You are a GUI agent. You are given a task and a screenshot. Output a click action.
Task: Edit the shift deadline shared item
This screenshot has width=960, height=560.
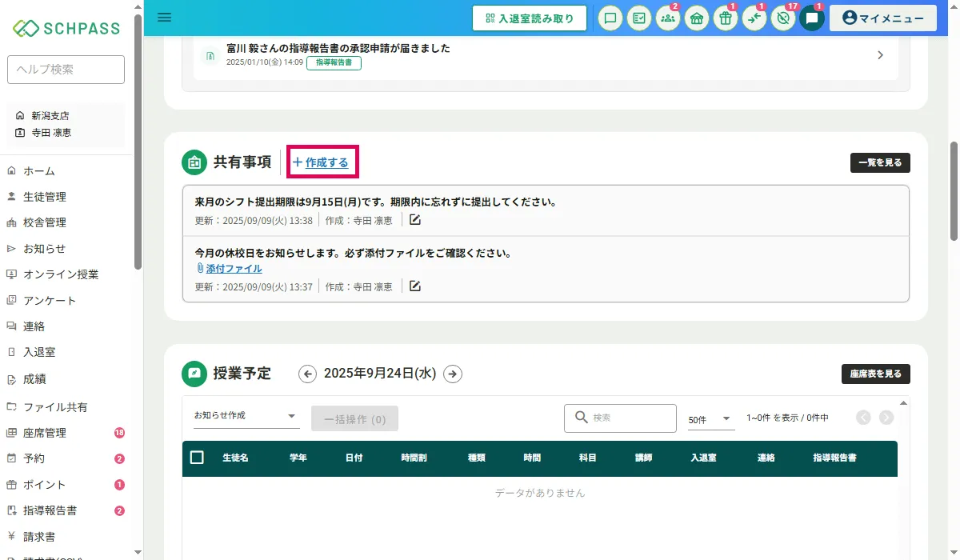415,220
